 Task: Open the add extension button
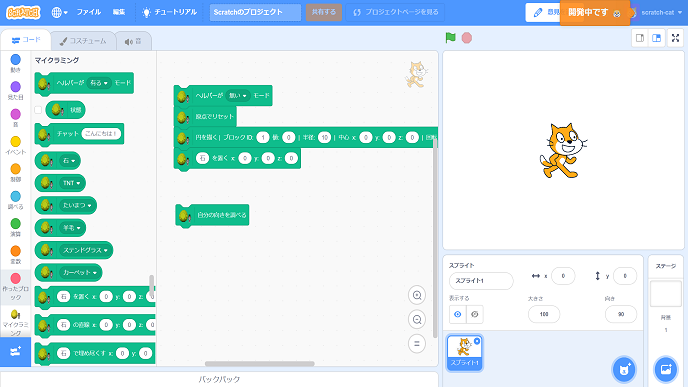[x=15, y=351]
